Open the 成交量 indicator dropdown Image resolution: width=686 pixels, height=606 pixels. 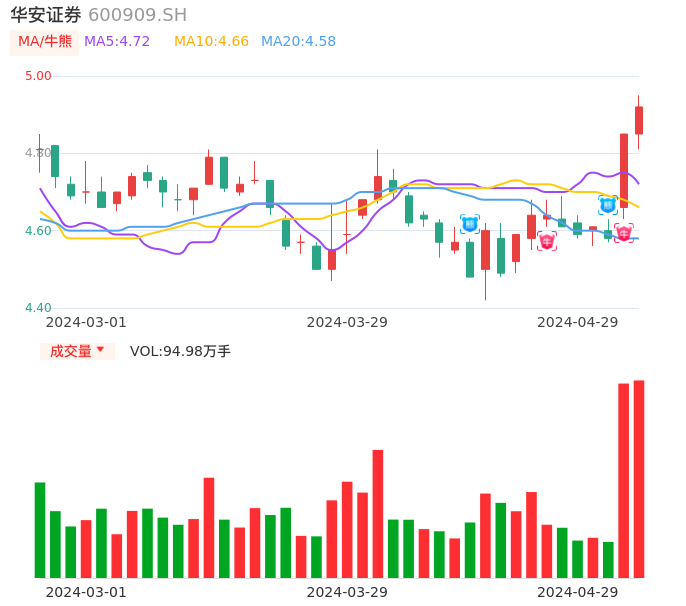click(77, 351)
